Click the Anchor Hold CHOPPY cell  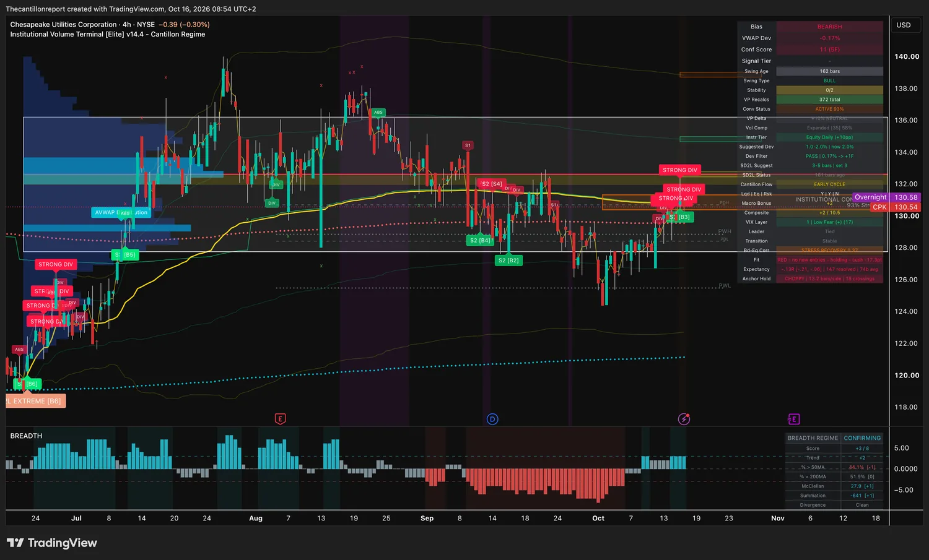tap(829, 279)
